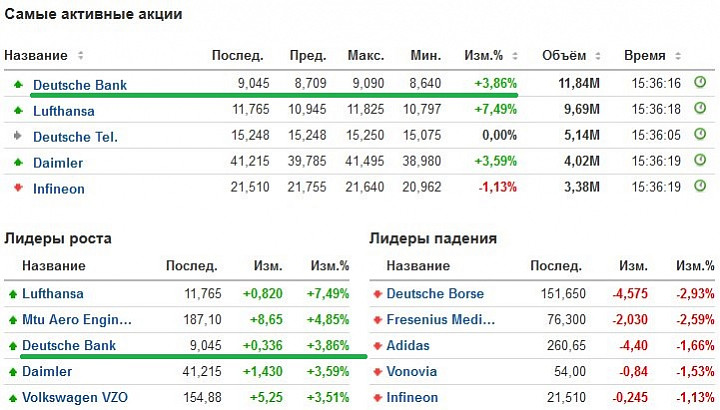The image size is (720, 410).
Task: Sort by the Изм.% column arrows in active stocks
Action: point(515,56)
